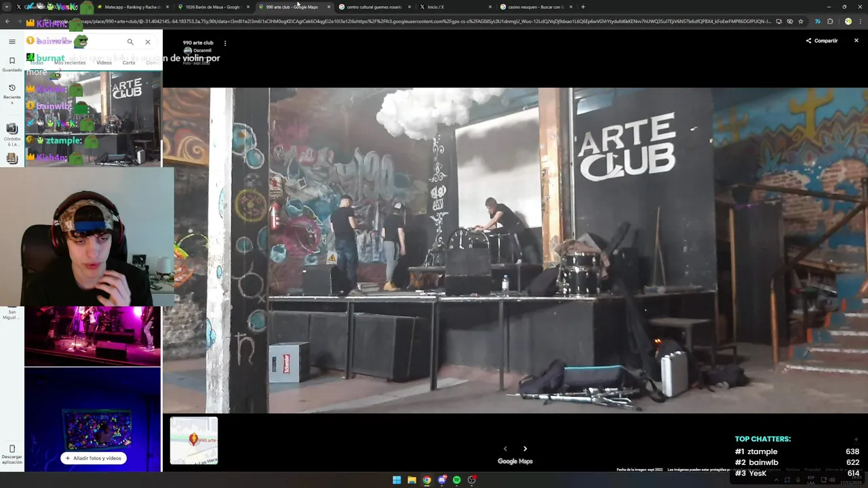This screenshot has width=868, height=488.
Task: Click the 990 arte mini map thumbnail
Action: (194, 441)
